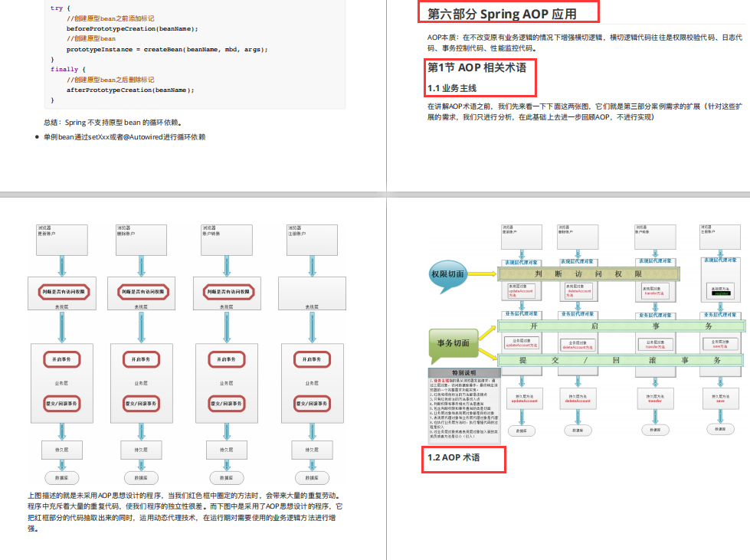Click the blue arrow under 浏览器注册账户 box
This screenshot has height=560, width=750.
719,251
